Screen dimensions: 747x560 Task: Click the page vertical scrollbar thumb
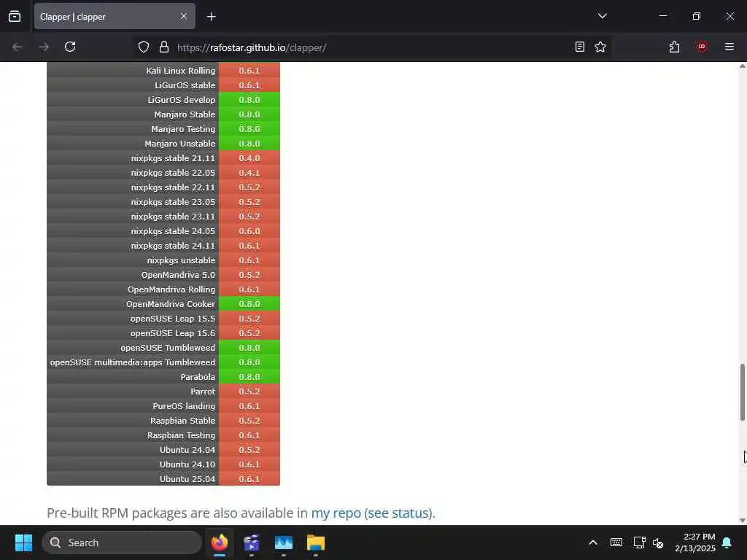point(742,392)
